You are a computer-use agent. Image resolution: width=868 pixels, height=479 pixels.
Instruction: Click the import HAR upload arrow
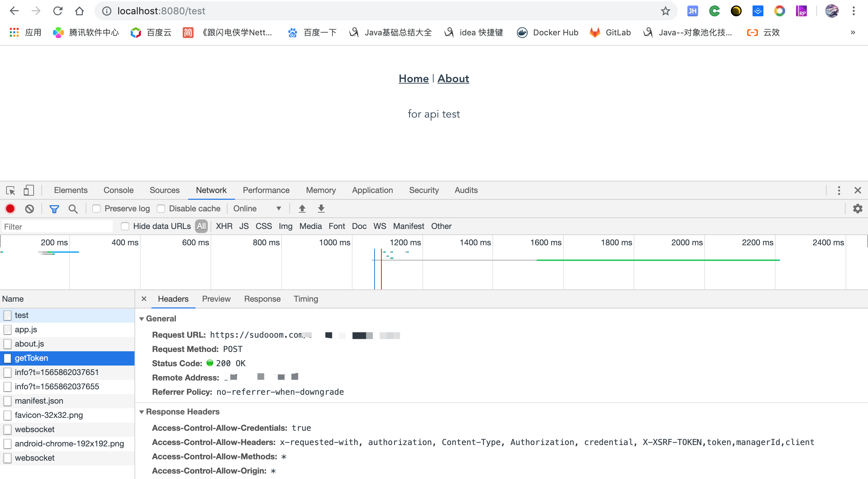(302, 209)
